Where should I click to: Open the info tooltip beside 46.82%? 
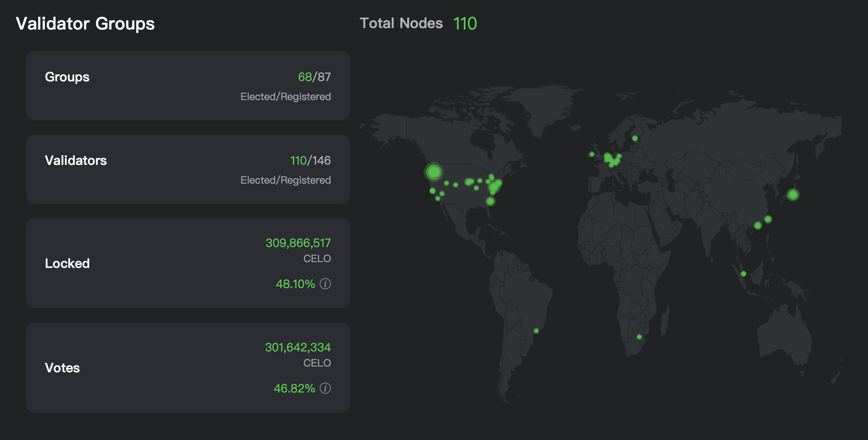tap(326, 389)
